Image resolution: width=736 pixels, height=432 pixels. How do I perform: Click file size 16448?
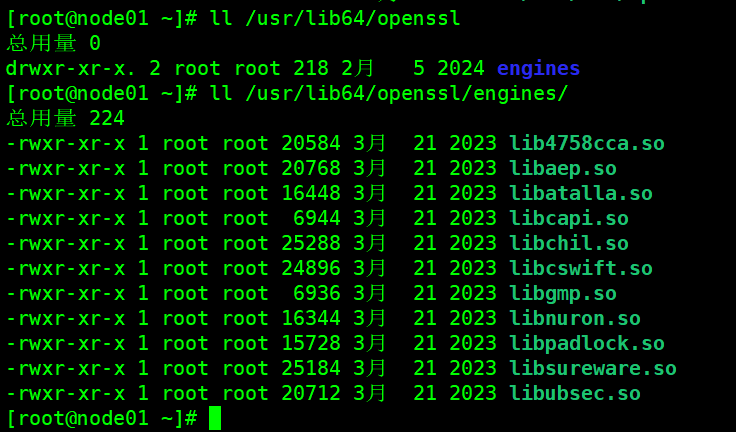pos(311,193)
